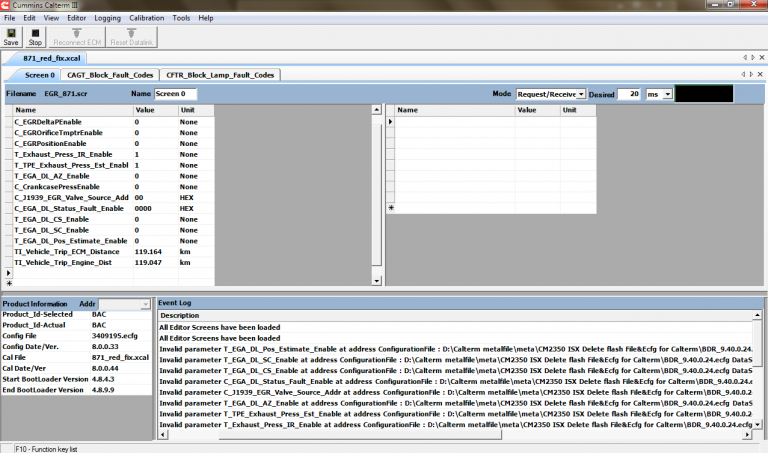The image size is (768, 453).
Task: Switch to the CAGT_Block_Fault_Codes tab
Action: coord(110,75)
